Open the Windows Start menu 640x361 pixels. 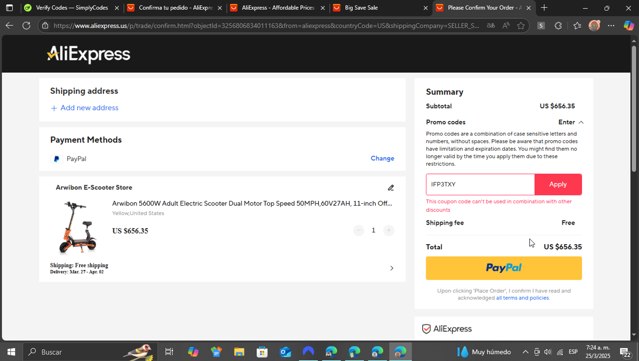point(11,352)
